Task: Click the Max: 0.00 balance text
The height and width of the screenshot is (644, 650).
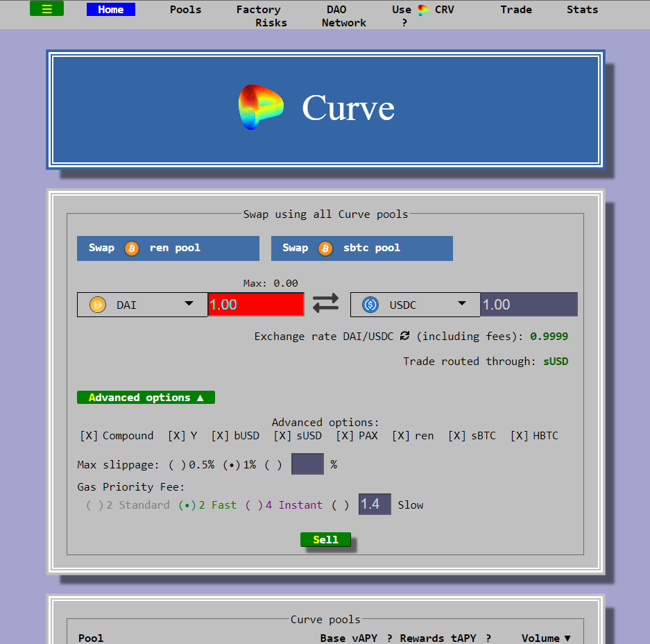Action: tap(271, 283)
